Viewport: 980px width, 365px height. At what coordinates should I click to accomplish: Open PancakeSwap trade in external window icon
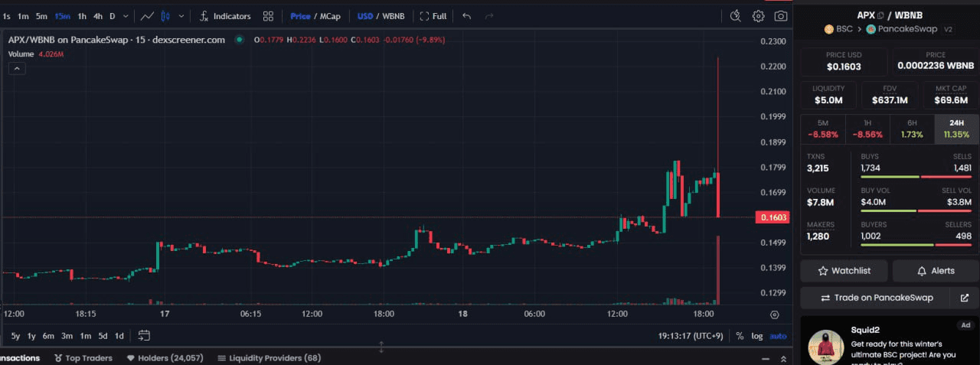tap(964, 298)
